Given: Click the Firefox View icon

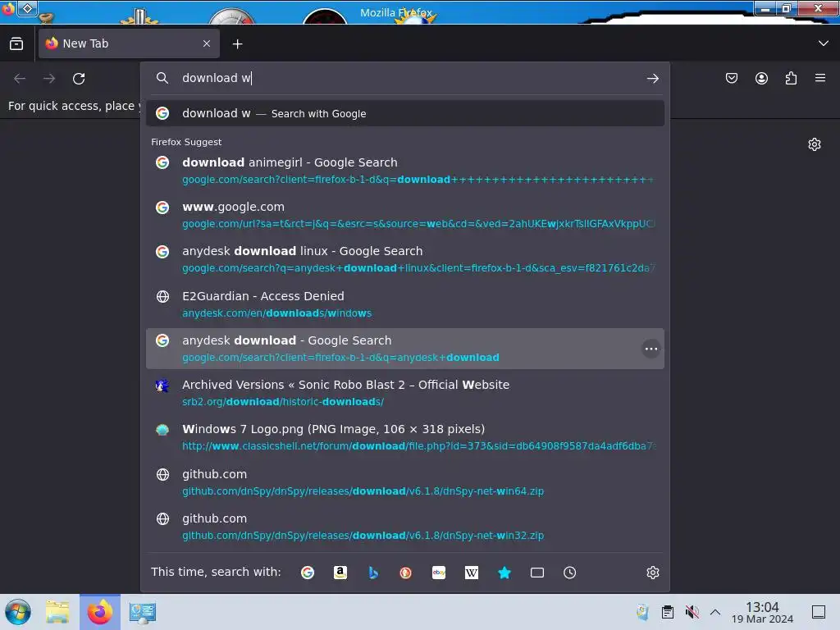Looking at the screenshot, I should point(16,44).
